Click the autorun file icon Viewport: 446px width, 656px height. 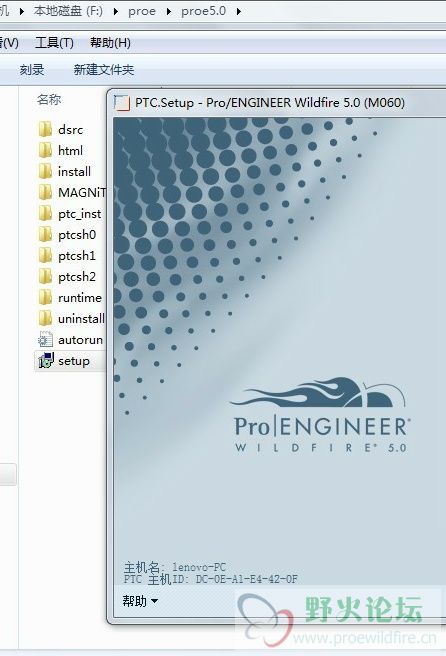point(45,339)
